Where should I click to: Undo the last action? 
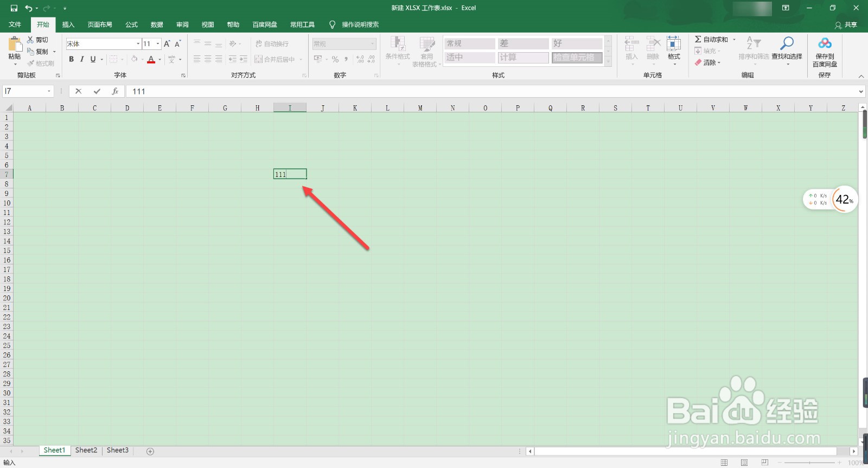click(x=29, y=8)
